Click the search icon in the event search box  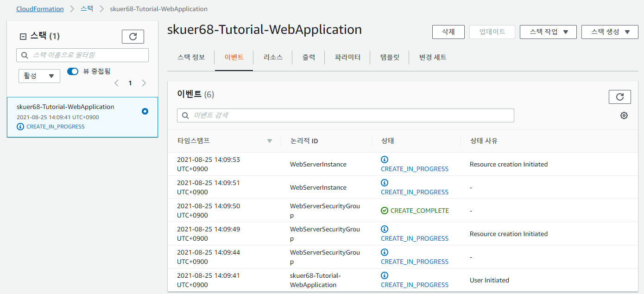[x=185, y=115]
